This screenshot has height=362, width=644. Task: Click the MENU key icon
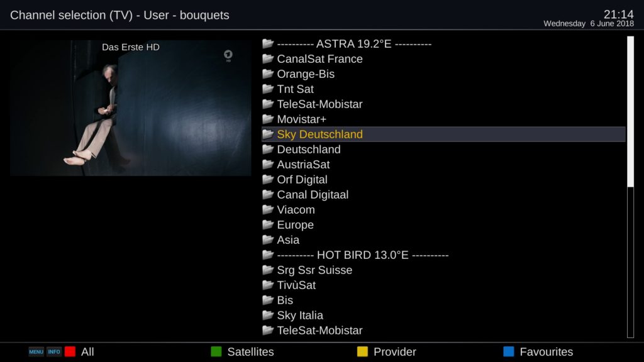[36, 352]
